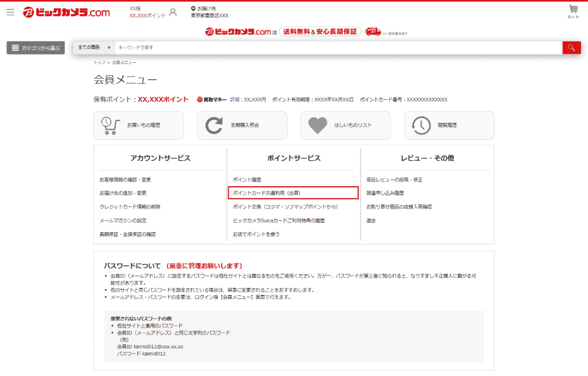588x376 pixels.
Task: Open お買いもの履歴 purchase history tile
Action: point(138,125)
